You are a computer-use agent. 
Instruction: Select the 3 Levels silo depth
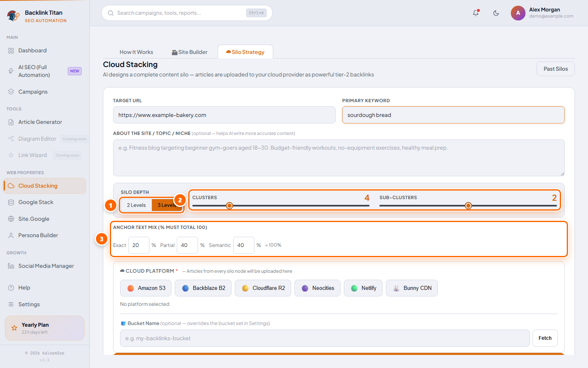coord(167,205)
